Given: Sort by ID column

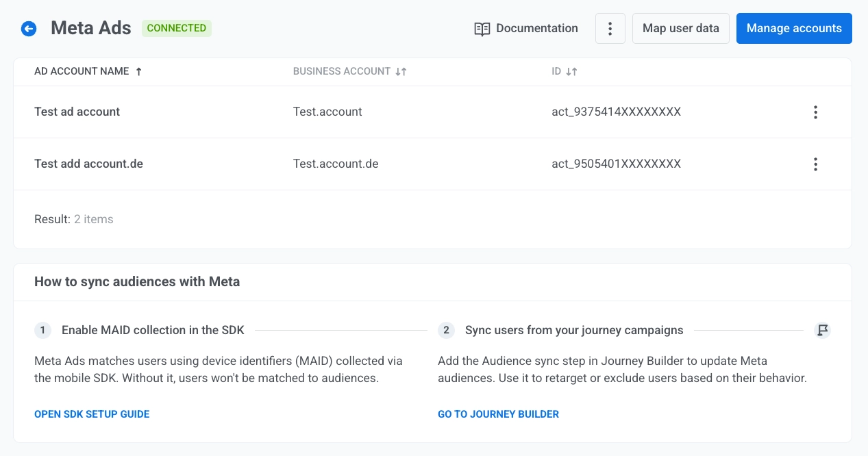Looking at the screenshot, I should click(x=571, y=71).
